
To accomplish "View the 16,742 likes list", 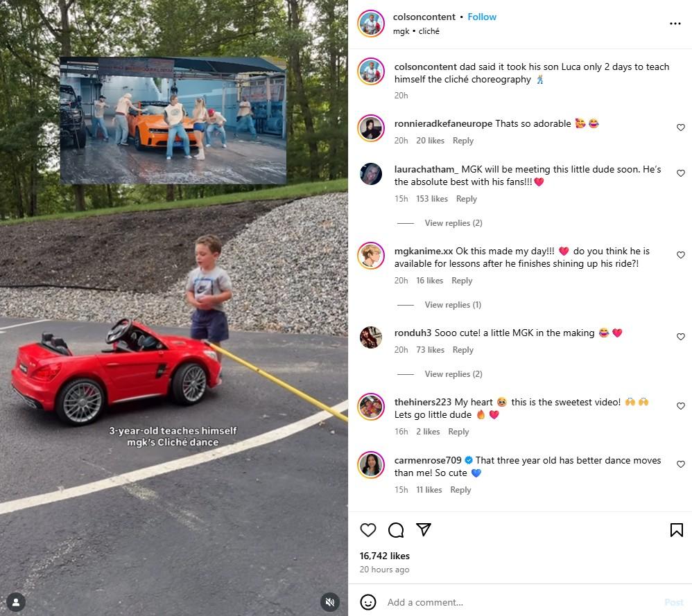I will [384, 556].
